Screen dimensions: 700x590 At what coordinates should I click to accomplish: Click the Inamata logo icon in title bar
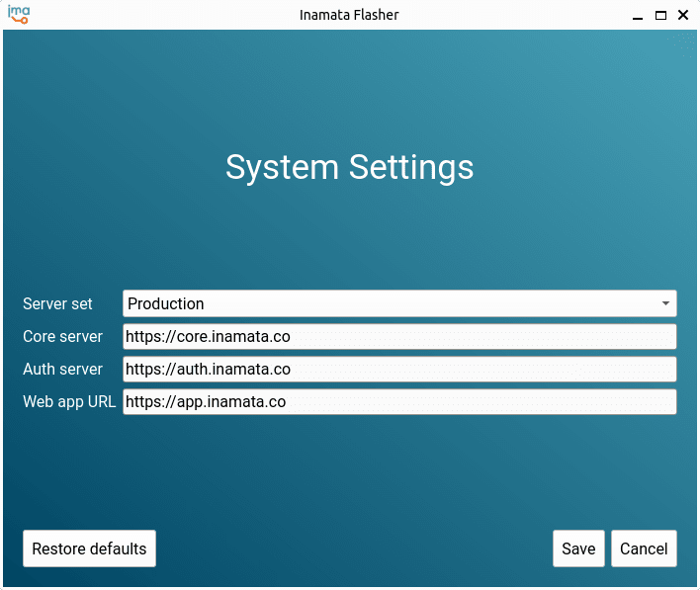[19, 15]
